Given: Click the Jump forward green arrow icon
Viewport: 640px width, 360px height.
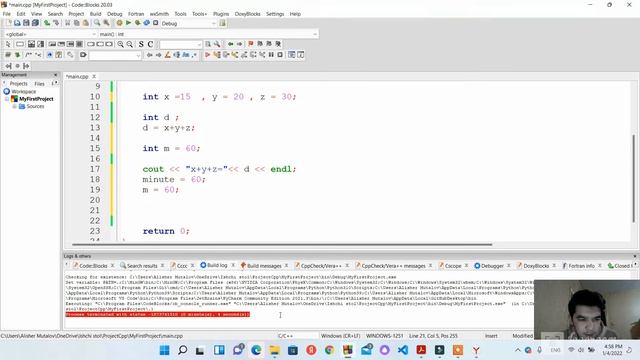Looking at the screenshot, I should 239,44.
